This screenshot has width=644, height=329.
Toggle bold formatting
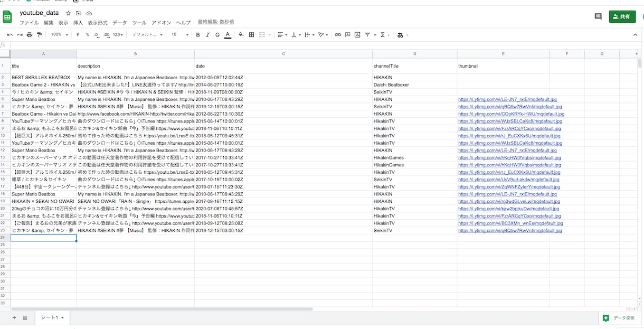point(198,35)
